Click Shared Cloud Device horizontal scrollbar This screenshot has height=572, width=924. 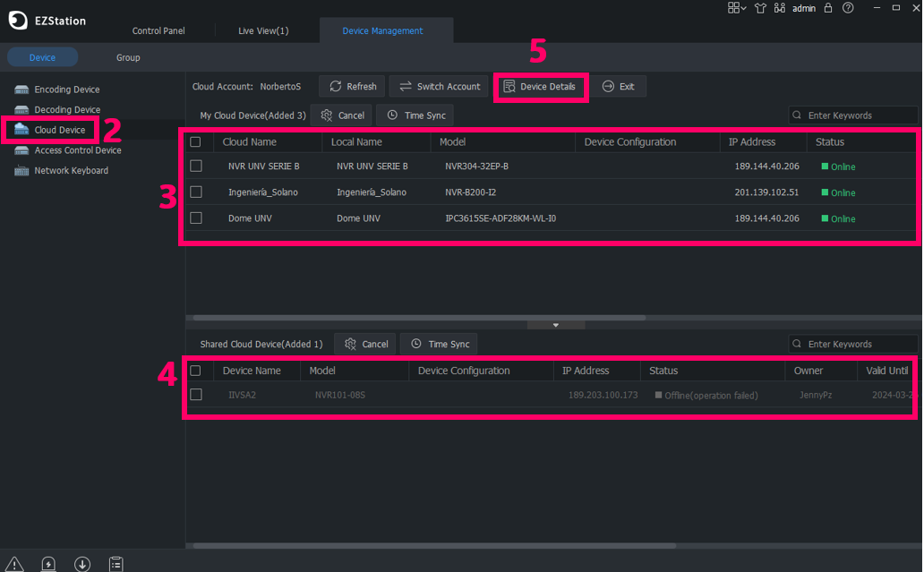(434, 545)
